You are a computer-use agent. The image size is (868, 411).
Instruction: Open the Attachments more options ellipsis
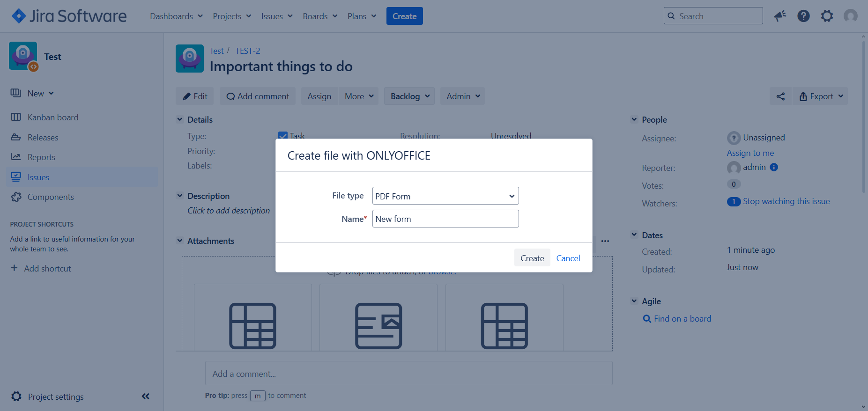point(605,241)
